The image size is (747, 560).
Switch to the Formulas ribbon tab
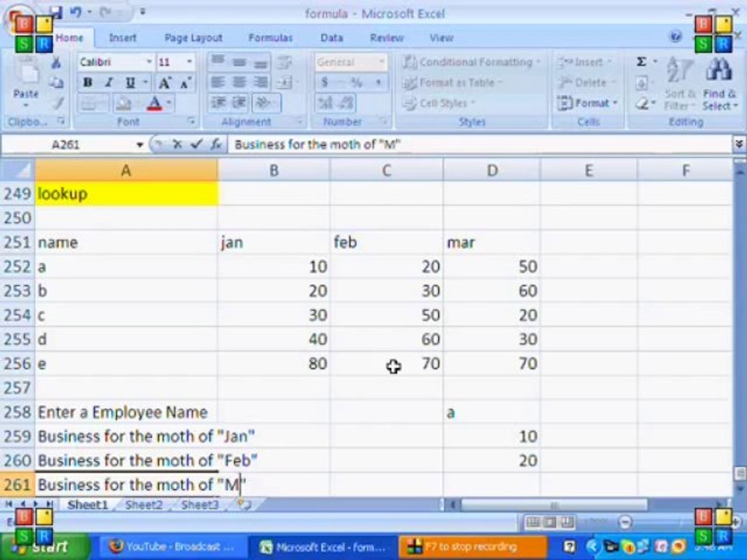[x=271, y=37]
